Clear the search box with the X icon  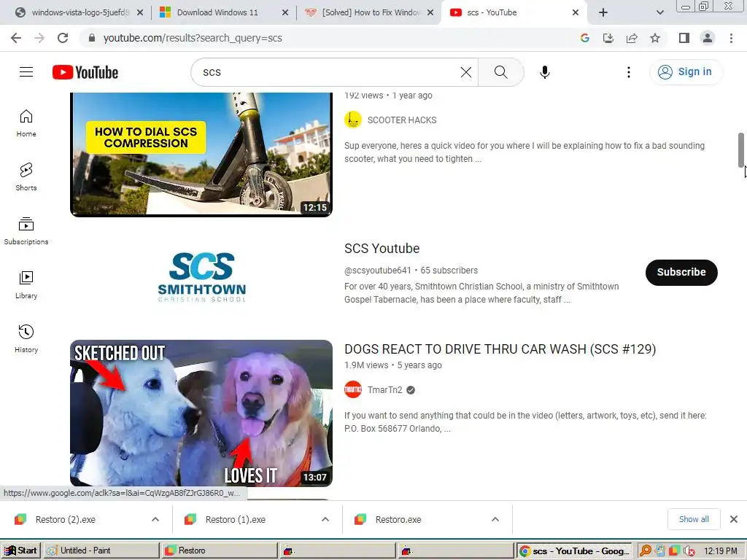point(466,72)
